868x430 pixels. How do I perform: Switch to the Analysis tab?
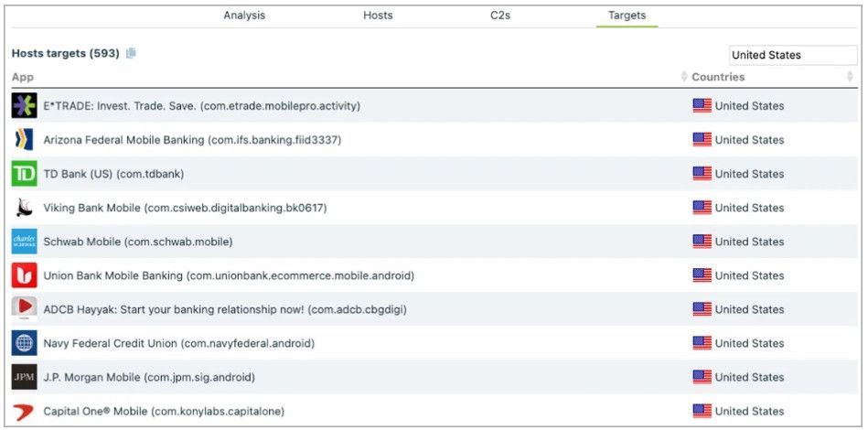pos(244,16)
